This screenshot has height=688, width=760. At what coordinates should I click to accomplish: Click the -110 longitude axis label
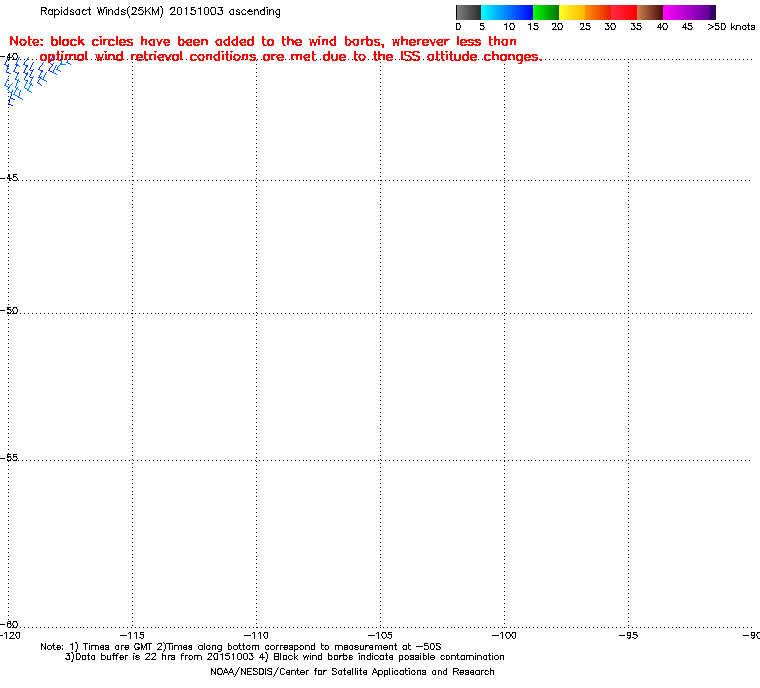click(x=256, y=635)
